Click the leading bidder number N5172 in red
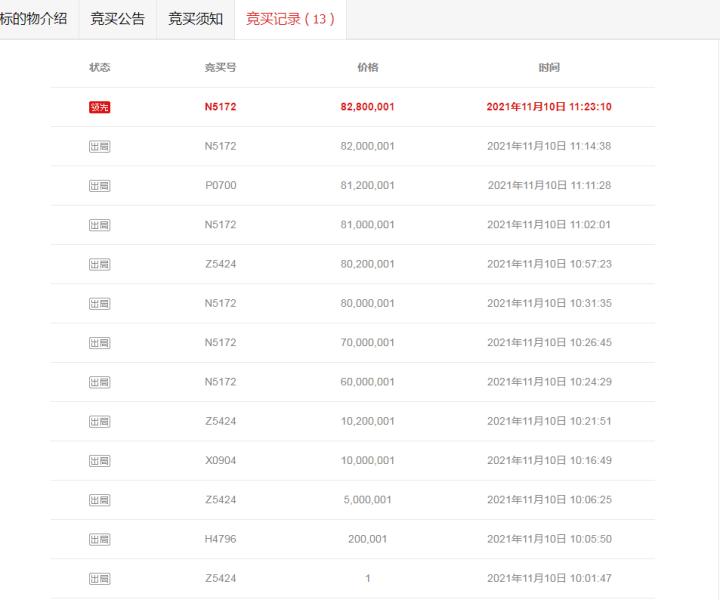 coord(220,107)
